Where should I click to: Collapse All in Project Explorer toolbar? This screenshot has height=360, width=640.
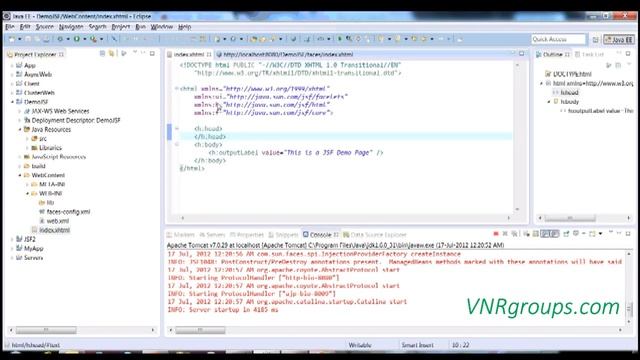(x=102, y=53)
